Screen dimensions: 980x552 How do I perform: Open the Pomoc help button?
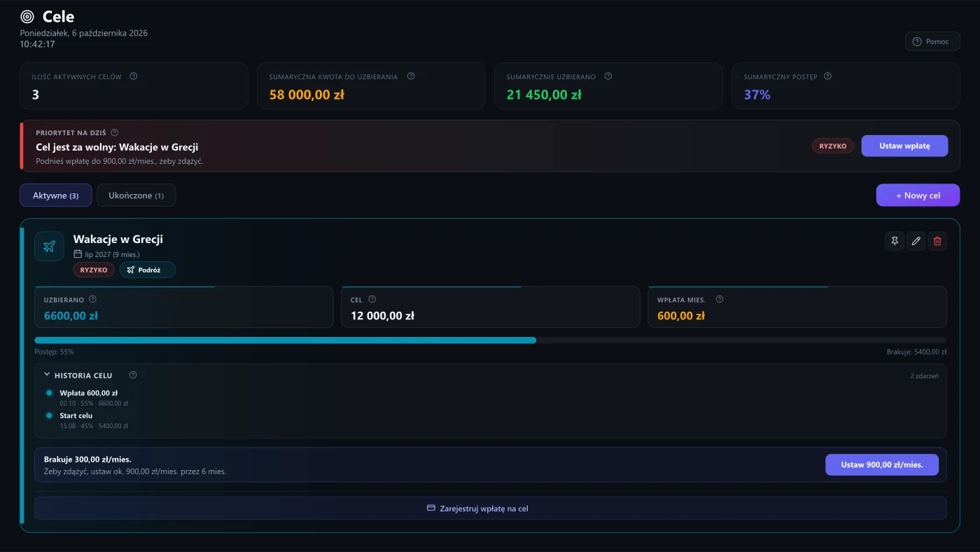click(932, 41)
